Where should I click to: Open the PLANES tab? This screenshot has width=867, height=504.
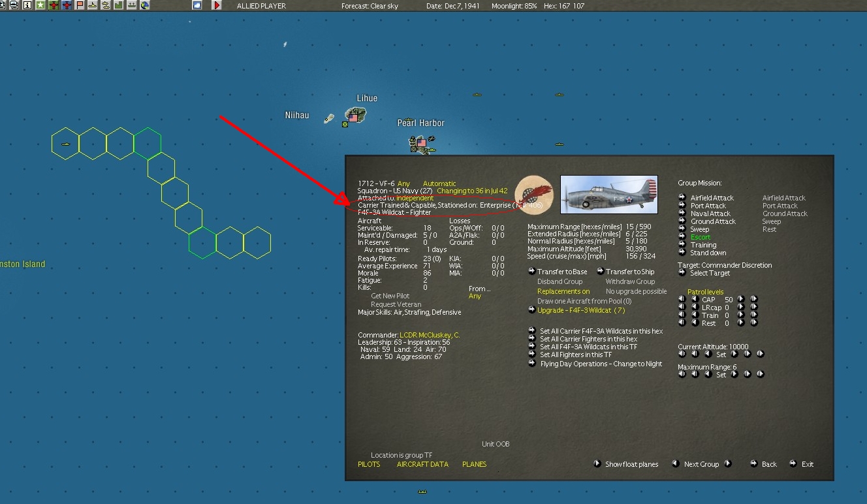pyautogui.click(x=475, y=464)
